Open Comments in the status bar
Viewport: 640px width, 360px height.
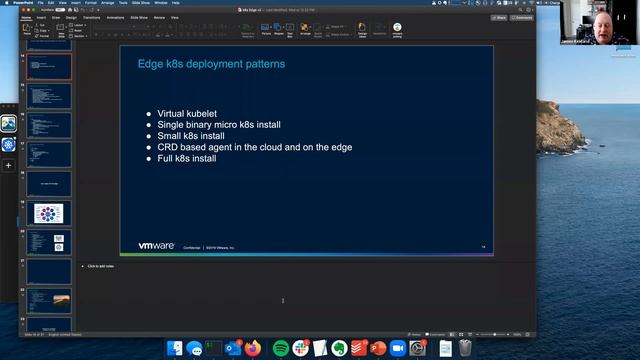click(x=435, y=335)
